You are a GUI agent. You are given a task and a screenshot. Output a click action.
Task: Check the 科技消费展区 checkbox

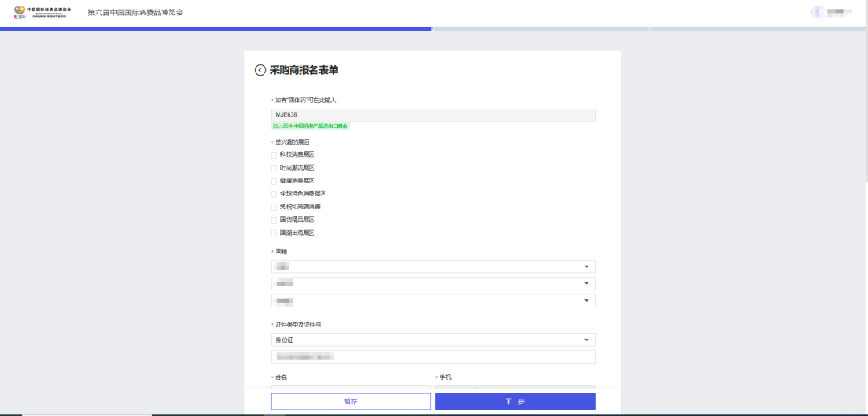click(274, 154)
